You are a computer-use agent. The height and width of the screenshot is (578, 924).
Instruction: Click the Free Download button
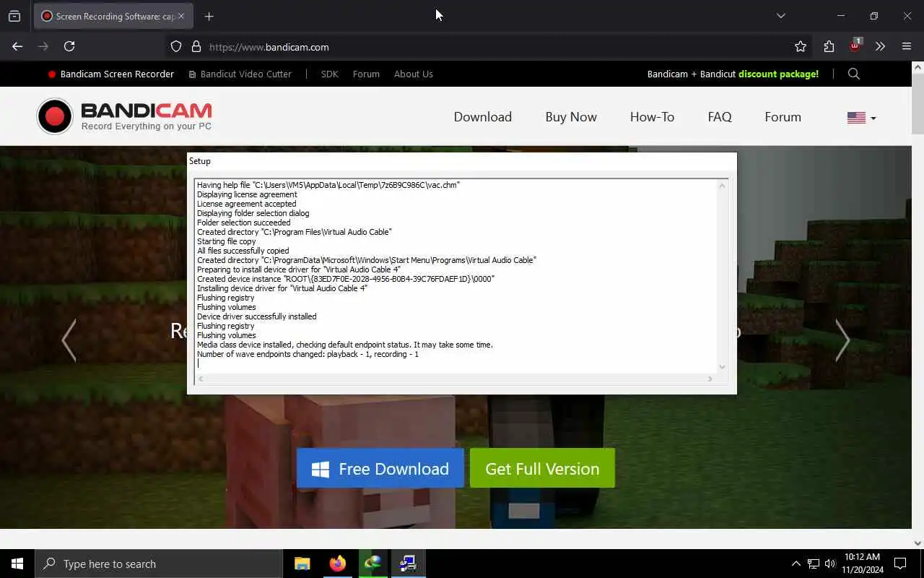380,468
